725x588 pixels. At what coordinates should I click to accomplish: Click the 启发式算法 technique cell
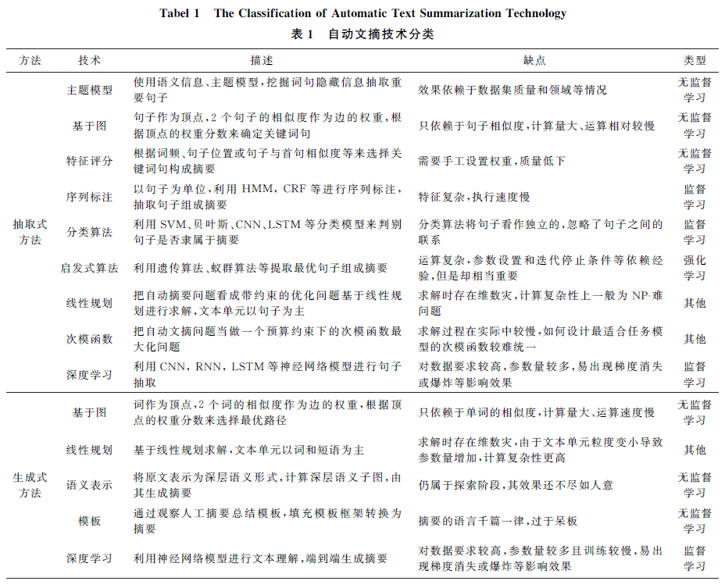click(x=89, y=268)
